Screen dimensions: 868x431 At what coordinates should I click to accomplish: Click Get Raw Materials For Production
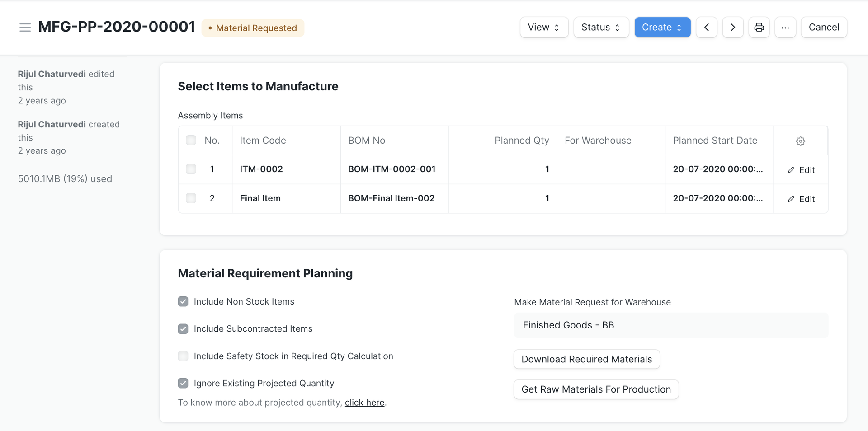click(x=596, y=389)
